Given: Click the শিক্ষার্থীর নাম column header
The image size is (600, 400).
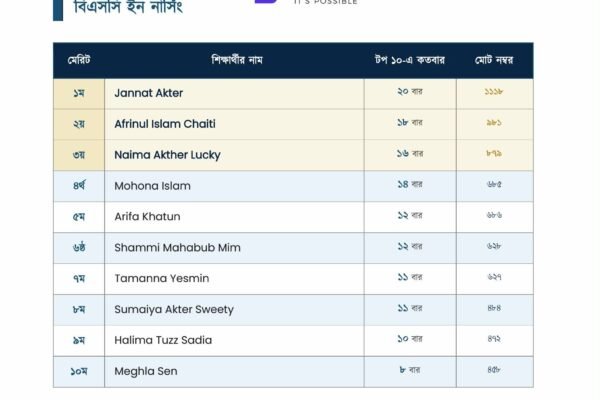Looking at the screenshot, I should [237, 60].
